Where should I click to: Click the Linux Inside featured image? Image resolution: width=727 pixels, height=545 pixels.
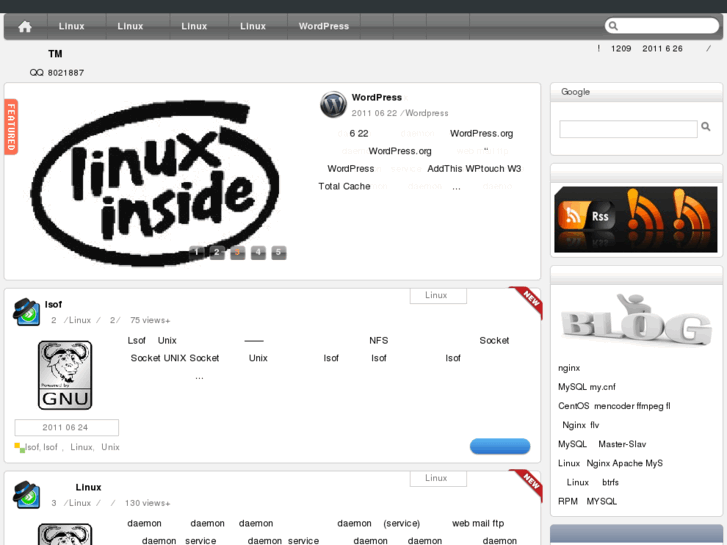tap(155, 182)
